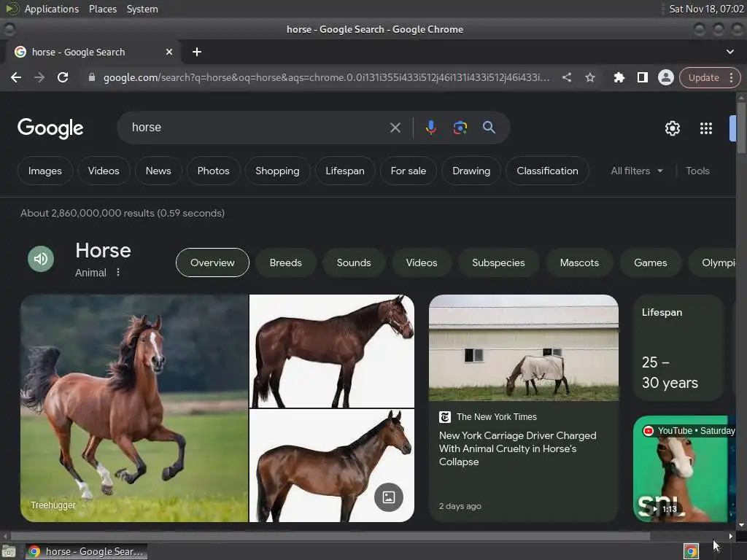Click the Google logo
This screenshot has width=747, height=560.
[x=50, y=128]
